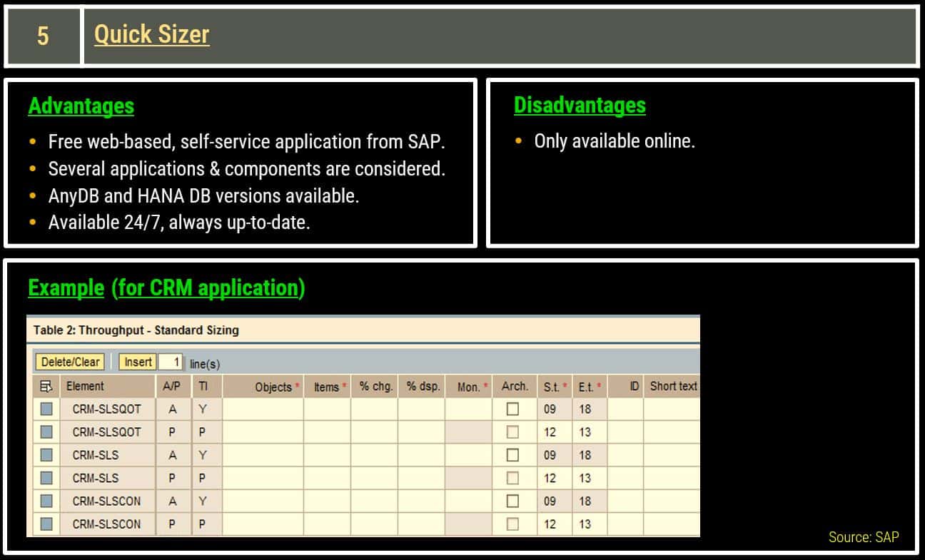Click Mon. input cell in CRM-SLSCON A row

(x=469, y=501)
